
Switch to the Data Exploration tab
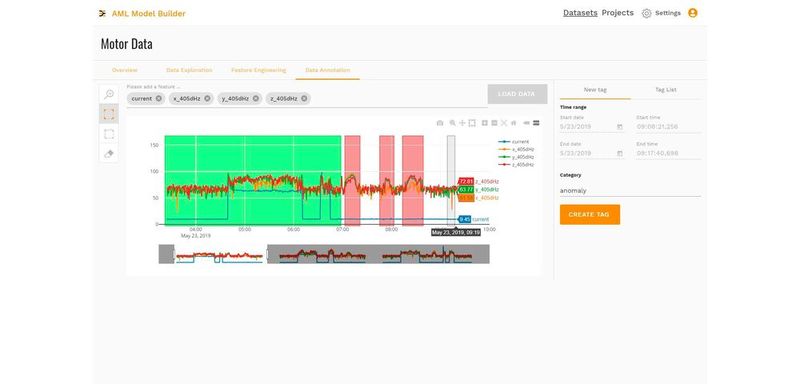pyautogui.click(x=189, y=70)
